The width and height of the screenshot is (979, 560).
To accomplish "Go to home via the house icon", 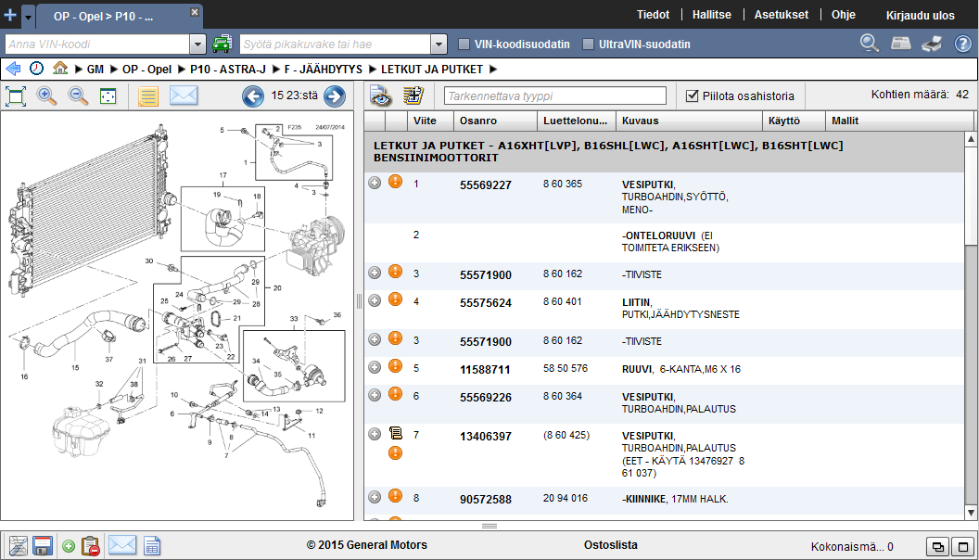I will tap(60, 68).
